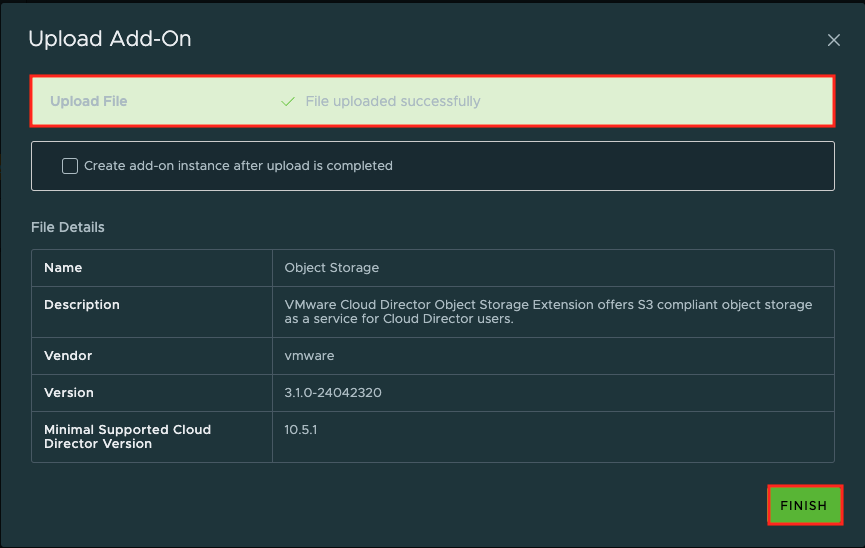Screen dimensions: 865x548
Task: Select the Object Storage name value
Action: 332,268
